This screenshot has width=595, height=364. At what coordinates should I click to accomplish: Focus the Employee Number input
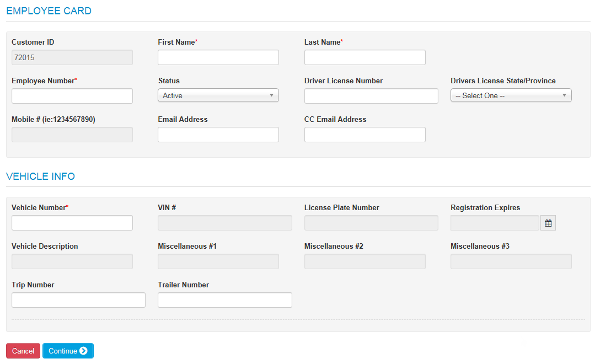coord(72,95)
